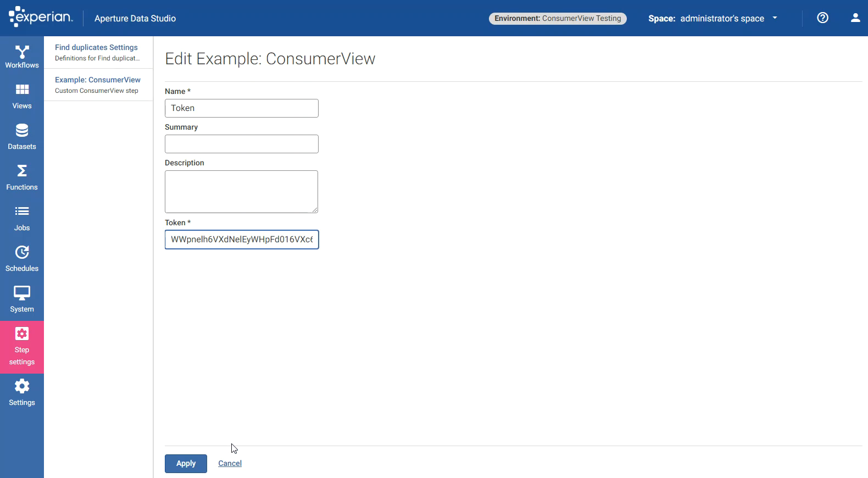Open the System section
The image size is (868, 478).
click(22, 301)
